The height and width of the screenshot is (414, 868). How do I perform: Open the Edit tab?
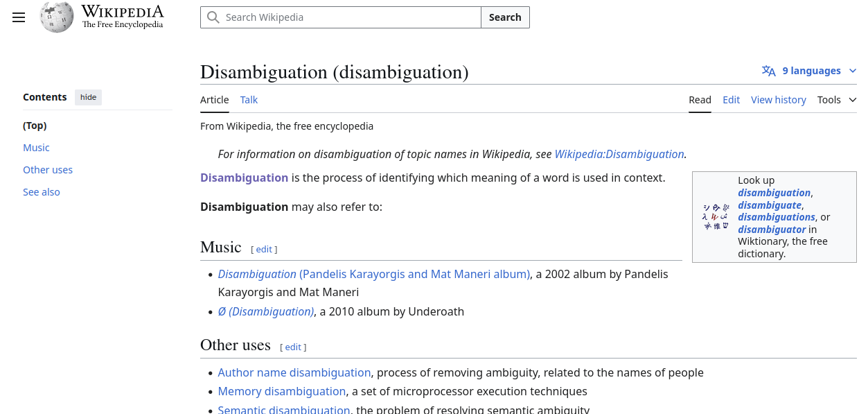coord(731,100)
